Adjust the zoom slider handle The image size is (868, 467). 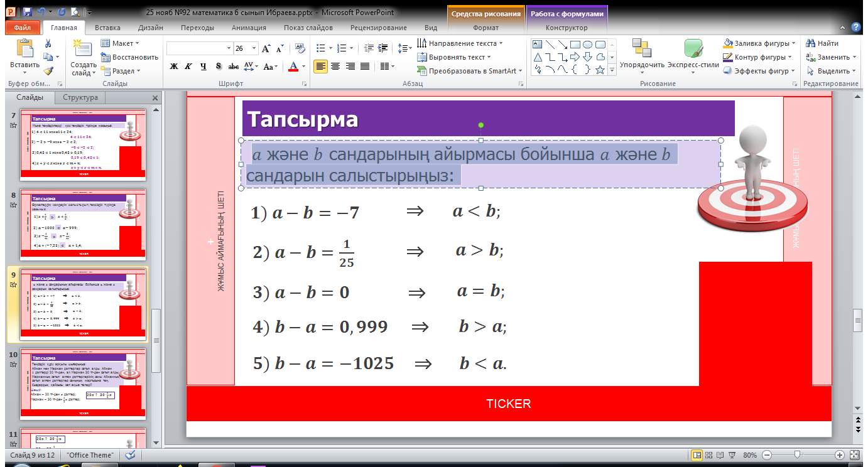[797, 454]
